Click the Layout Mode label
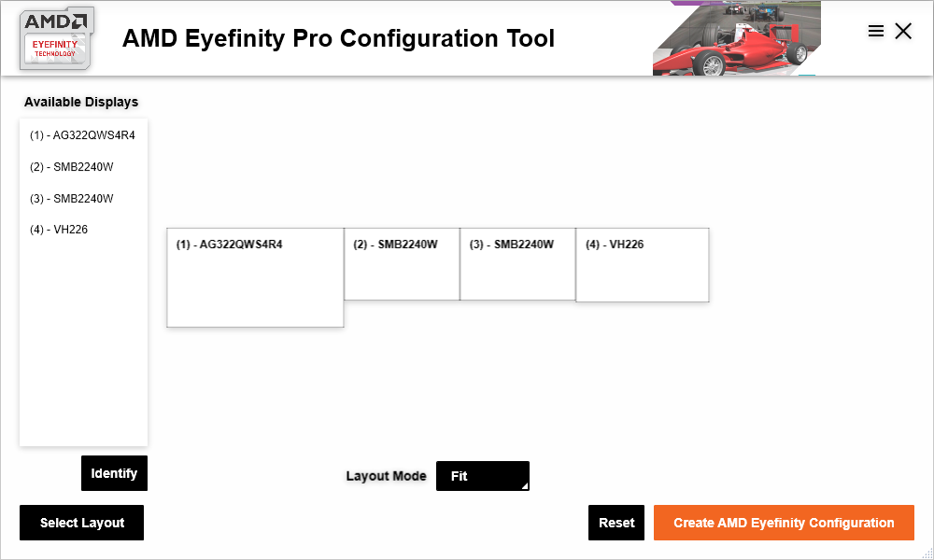The width and height of the screenshot is (934, 560). pos(386,476)
